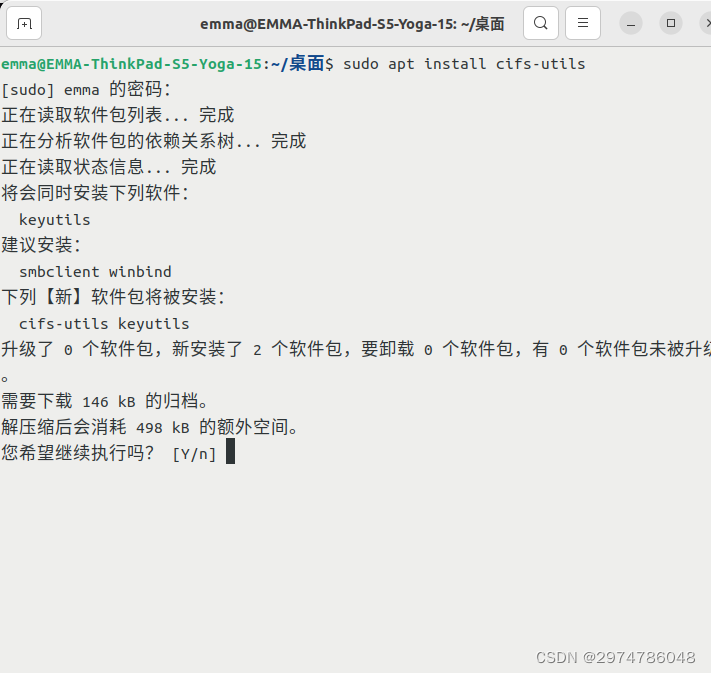Click the line 解压缩后会消耗 498 kB

pos(149,427)
